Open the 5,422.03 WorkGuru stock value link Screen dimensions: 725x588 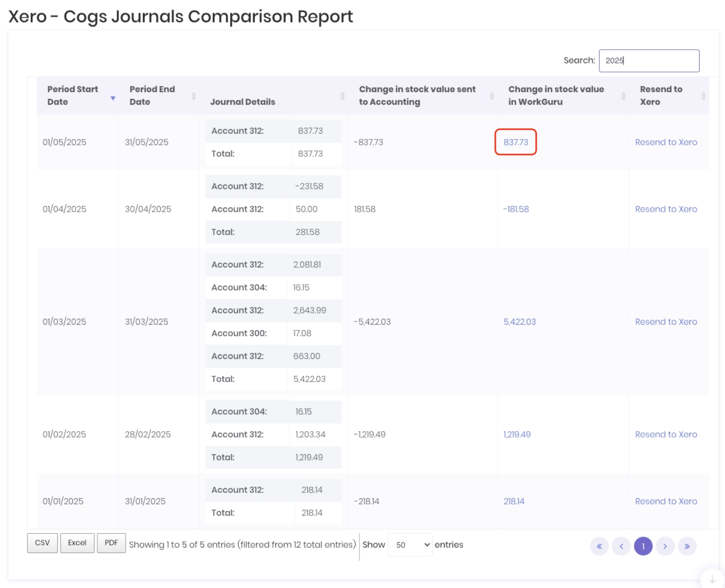tap(520, 322)
